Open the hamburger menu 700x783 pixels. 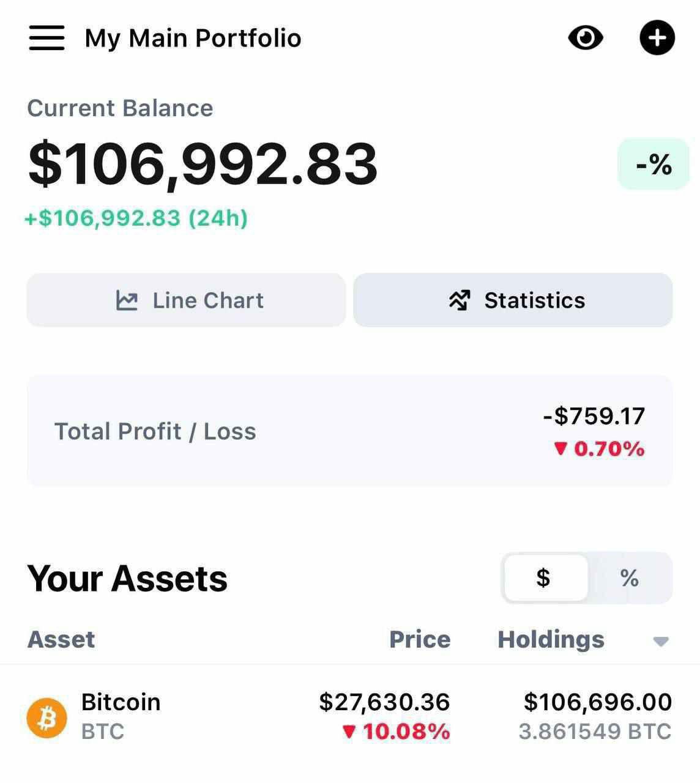(47, 38)
